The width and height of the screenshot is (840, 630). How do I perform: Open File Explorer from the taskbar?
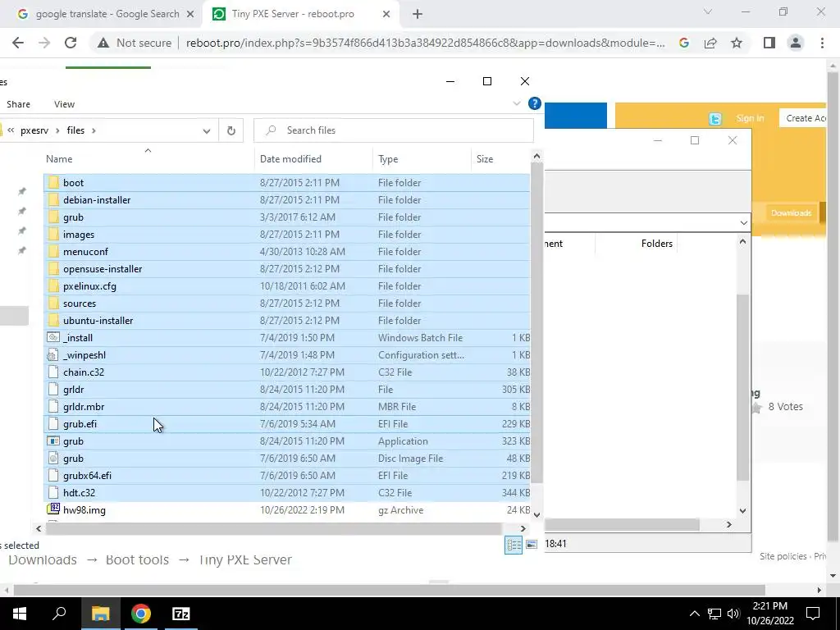click(x=100, y=614)
